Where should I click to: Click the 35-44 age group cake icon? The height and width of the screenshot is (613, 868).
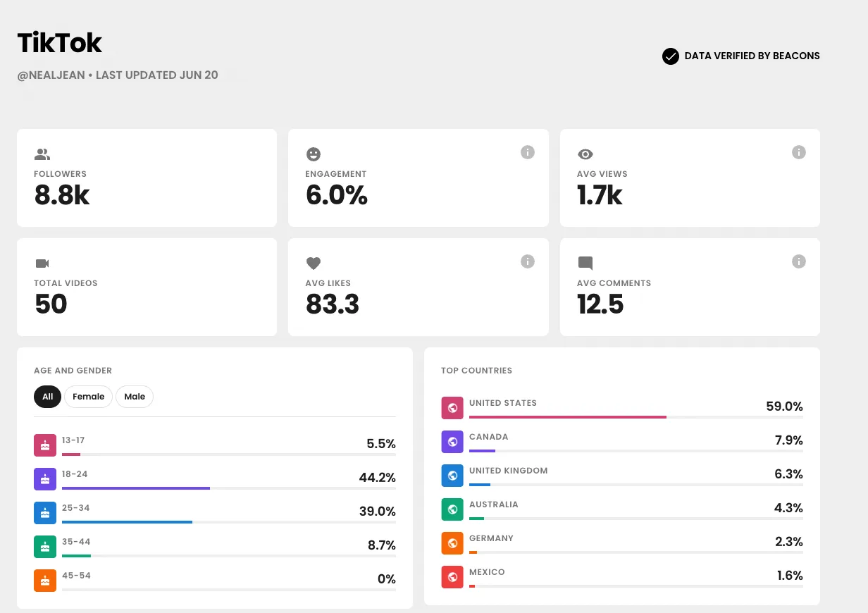pyautogui.click(x=45, y=547)
